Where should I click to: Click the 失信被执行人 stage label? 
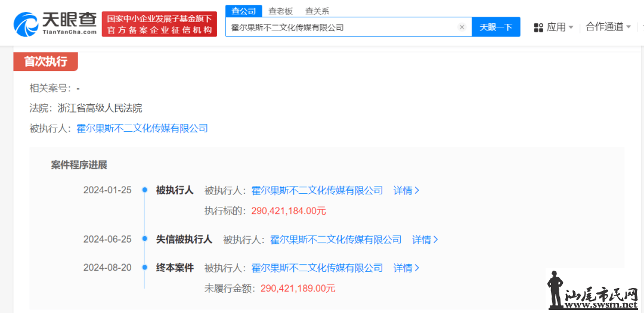click(184, 239)
